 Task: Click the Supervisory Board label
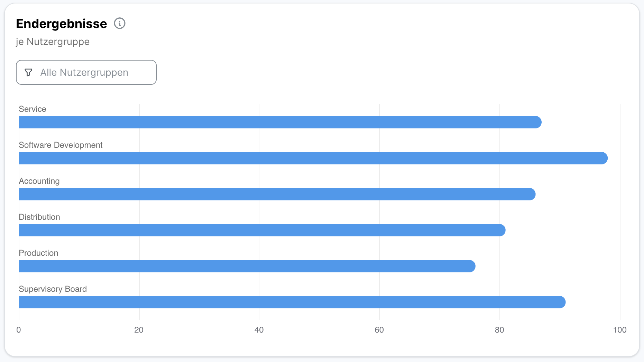tap(53, 289)
